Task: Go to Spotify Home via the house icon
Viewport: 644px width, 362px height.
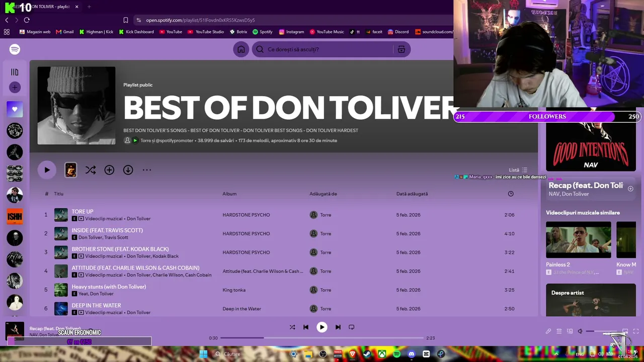Action: (241, 49)
